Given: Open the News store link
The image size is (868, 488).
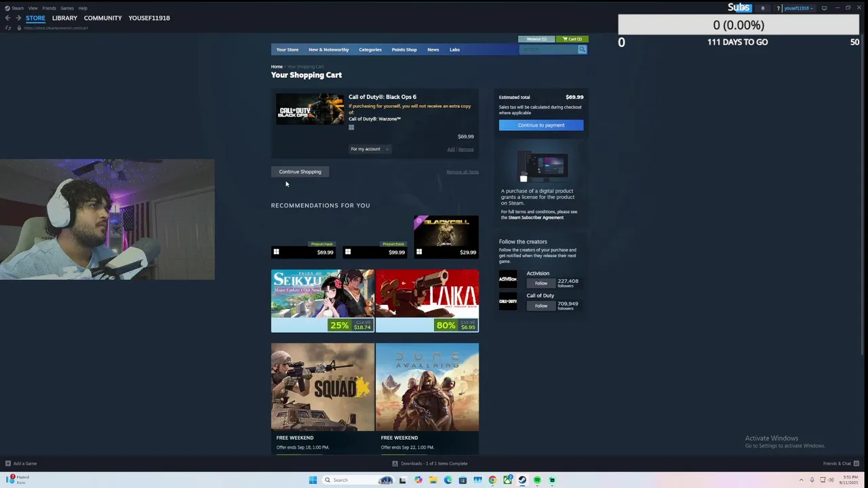Looking at the screenshot, I should tap(433, 49).
